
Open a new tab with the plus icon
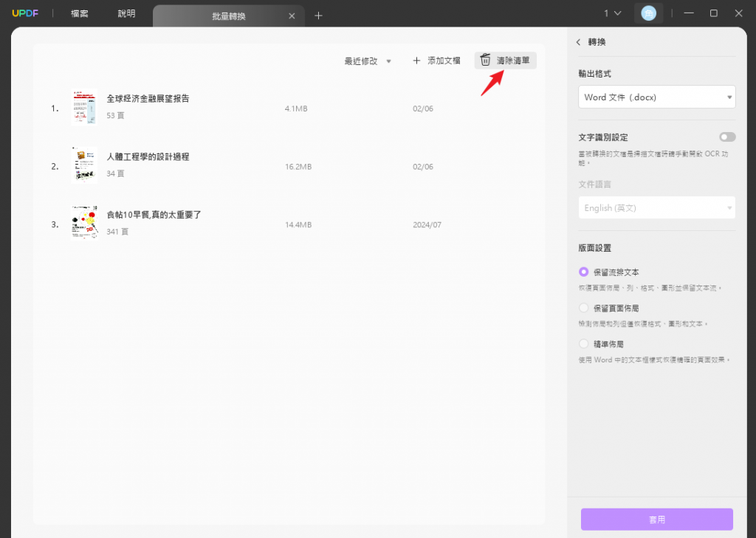(x=318, y=15)
